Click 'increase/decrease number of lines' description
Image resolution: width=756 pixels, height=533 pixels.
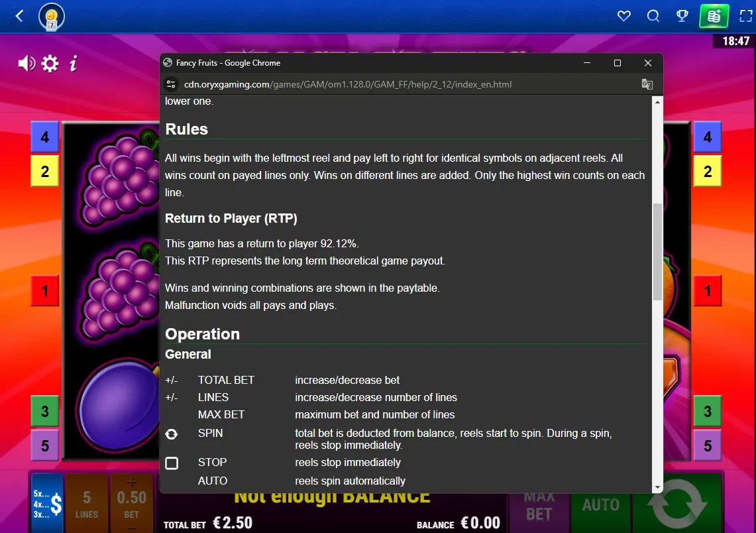coord(376,398)
